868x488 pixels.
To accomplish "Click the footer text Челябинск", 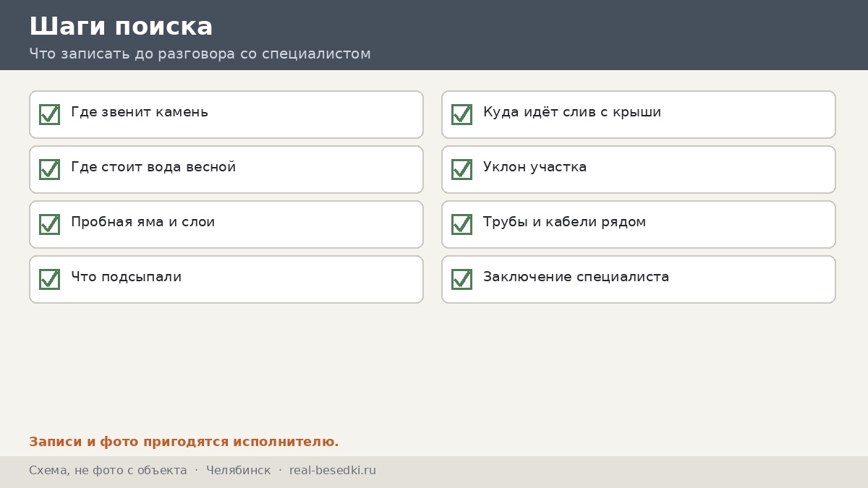I will (x=239, y=471).
